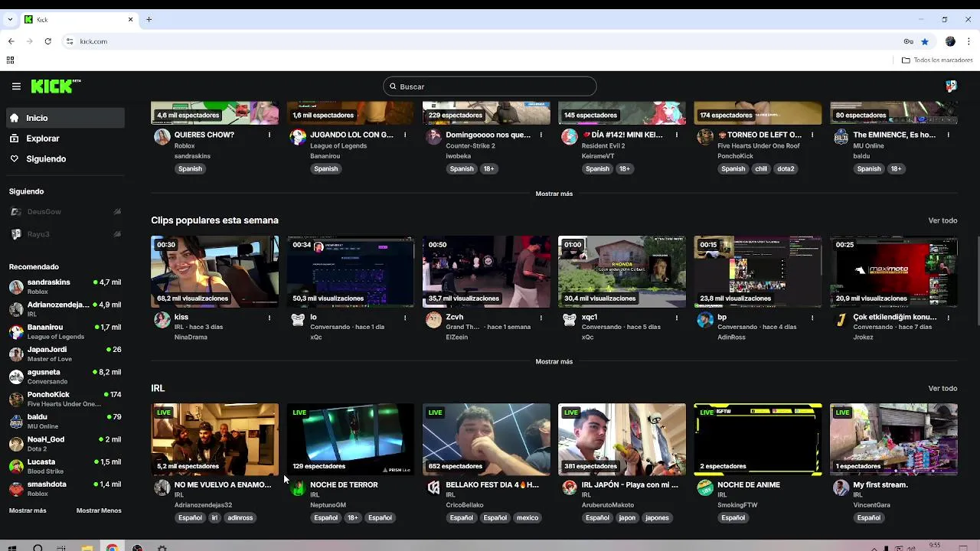The width and height of the screenshot is (980, 551).
Task: Expand recommended list with sidebar Mostrar más
Action: coord(28,510)
